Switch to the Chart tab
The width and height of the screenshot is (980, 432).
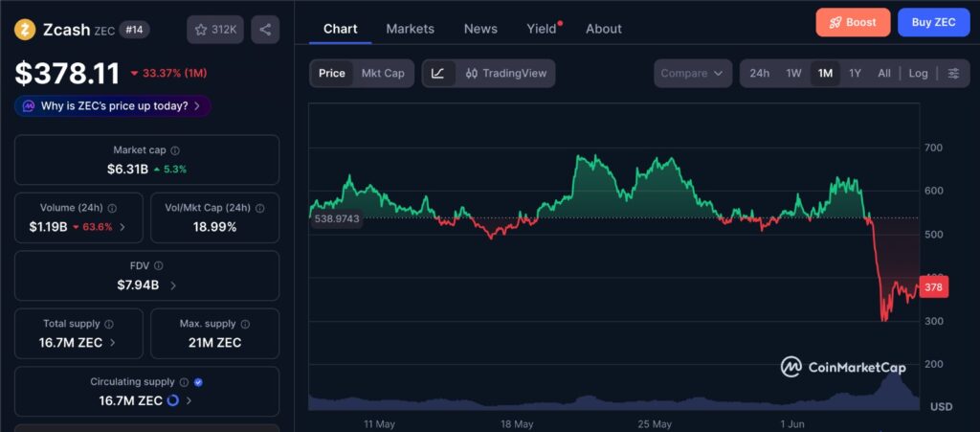click(x=341, y=29)
